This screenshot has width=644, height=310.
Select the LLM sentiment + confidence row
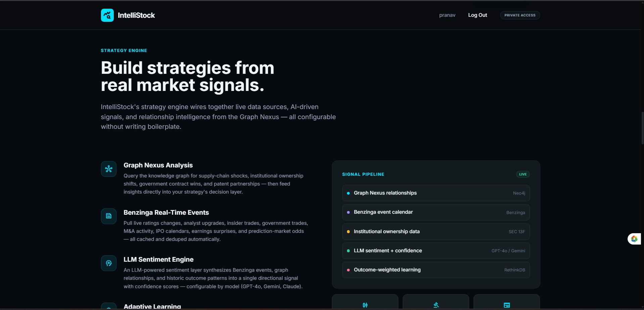tap(436, 251)
